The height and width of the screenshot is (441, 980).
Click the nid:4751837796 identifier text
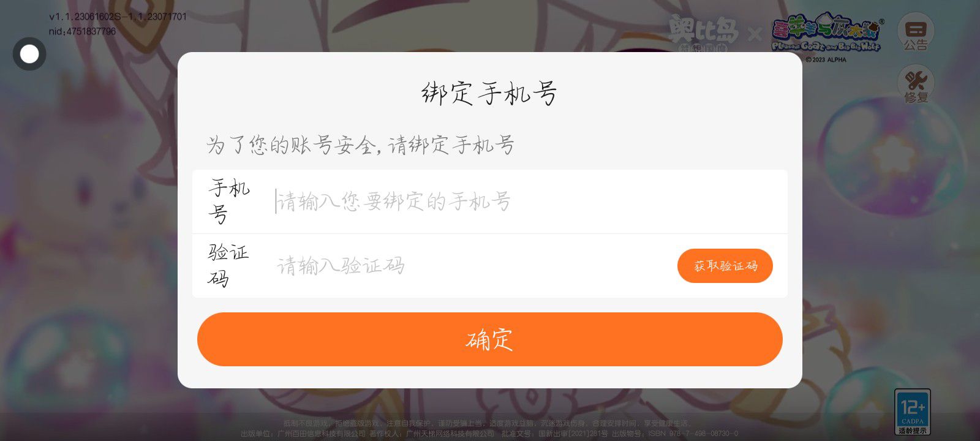point(82,31)
